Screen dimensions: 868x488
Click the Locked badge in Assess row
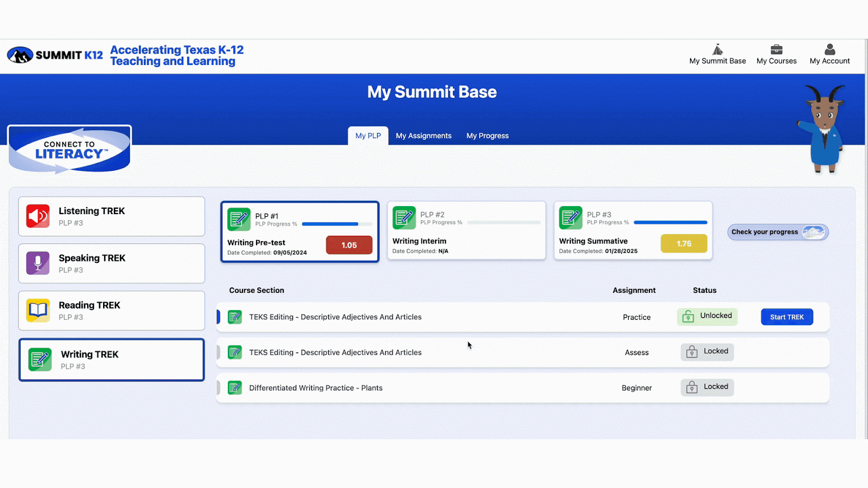[707, 352]
